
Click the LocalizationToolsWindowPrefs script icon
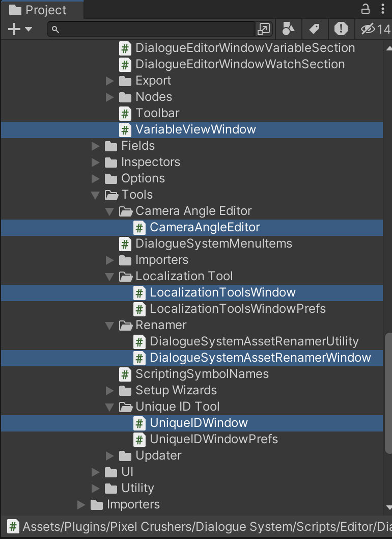[x=139, y=309]
